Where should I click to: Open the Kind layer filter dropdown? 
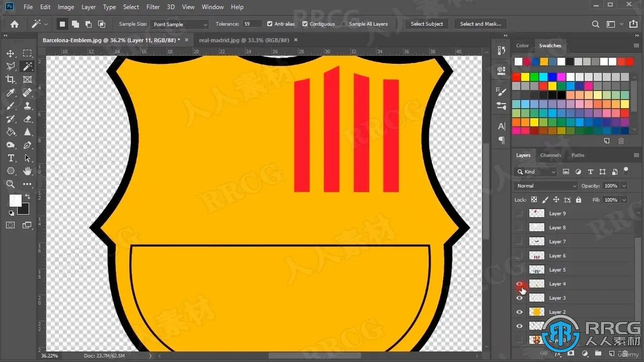click(535, 171)
